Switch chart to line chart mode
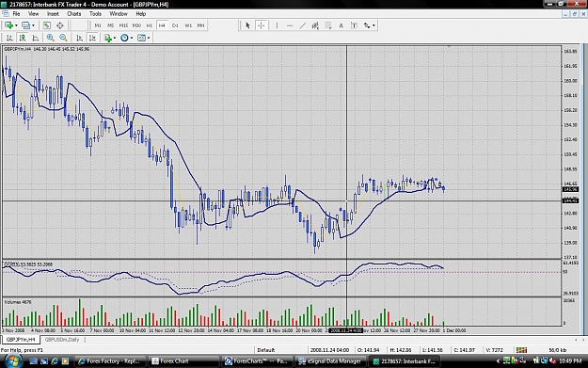Image resolution: width=588 pixels, height=368 pixels. tap(35, 38)
